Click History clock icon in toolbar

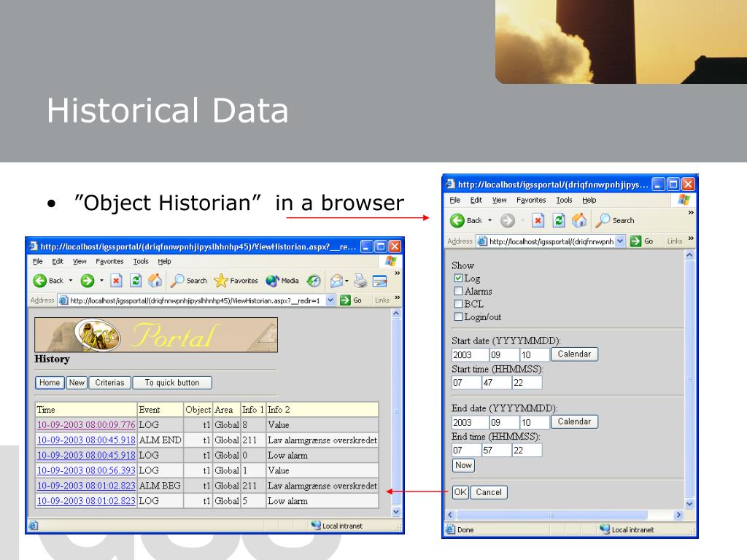[x=314, y=281]
